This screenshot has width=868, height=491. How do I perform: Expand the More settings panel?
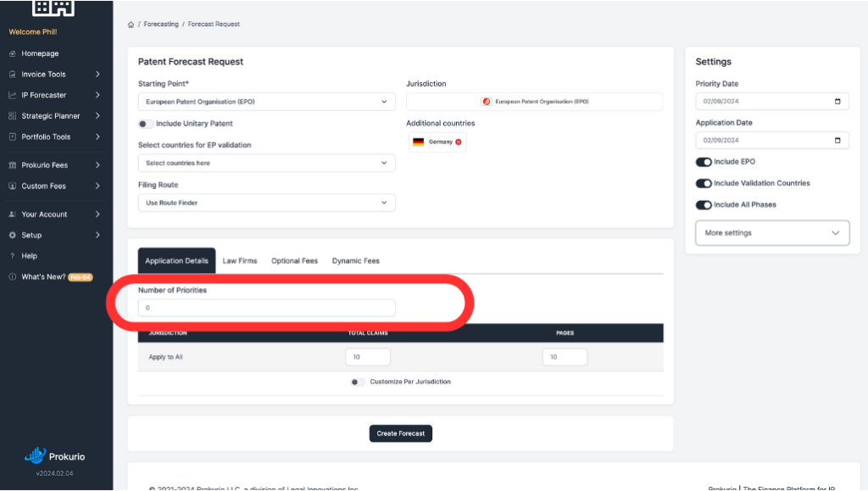tap(772, 233)
